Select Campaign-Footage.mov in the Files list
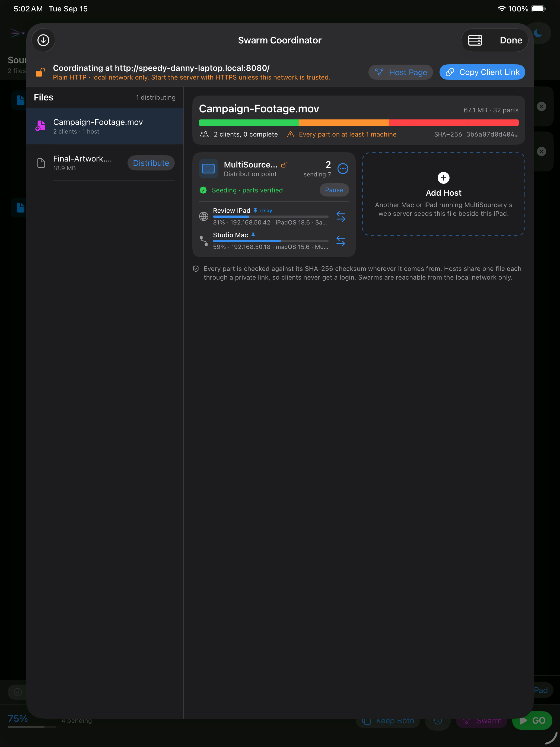 point(105,126)
